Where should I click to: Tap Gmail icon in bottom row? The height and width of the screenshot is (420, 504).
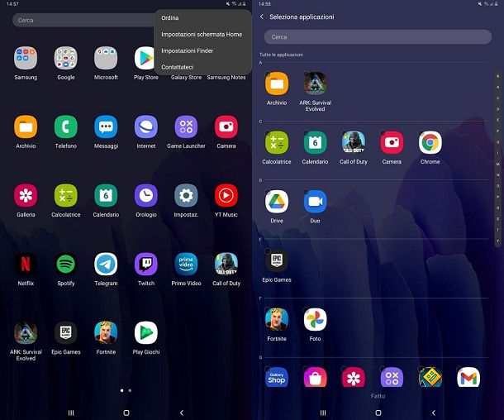[x=468, y=378]
